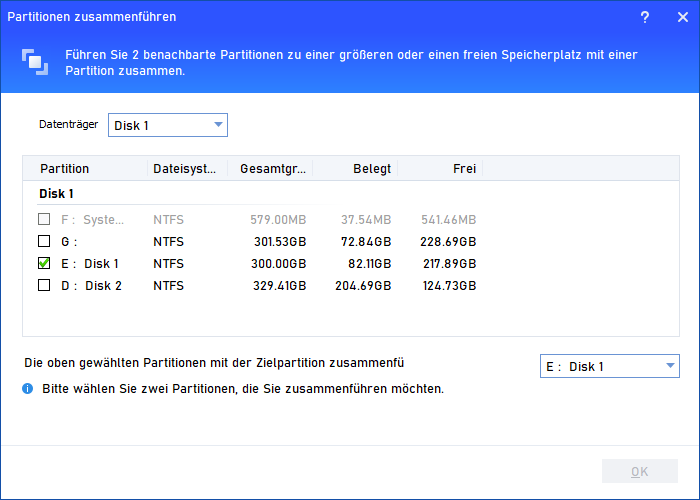
Task: Select the Disk 1 group row
Action: [57, 194]
